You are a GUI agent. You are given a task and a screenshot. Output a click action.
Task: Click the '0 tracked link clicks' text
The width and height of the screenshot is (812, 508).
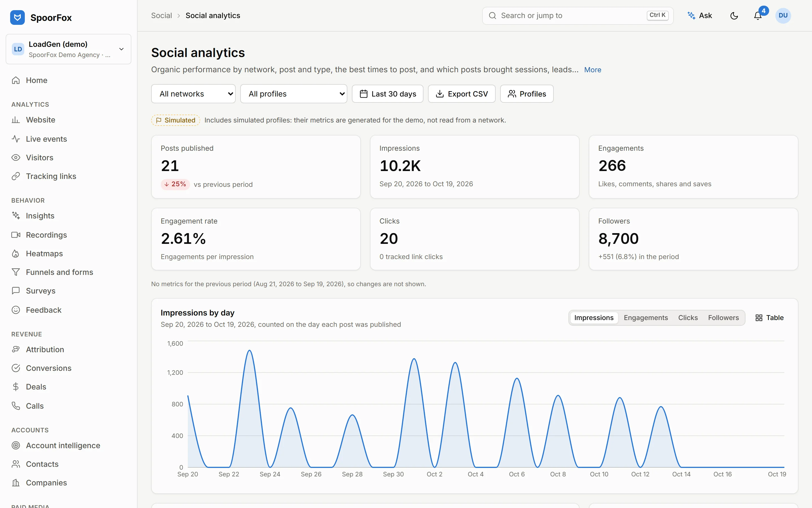[x=411, y=257]
